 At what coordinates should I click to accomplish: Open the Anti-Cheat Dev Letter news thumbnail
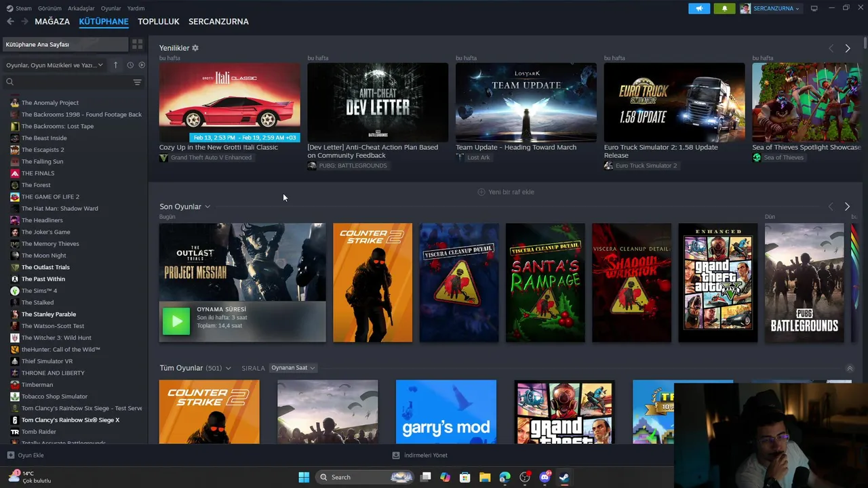pos(378,102)
